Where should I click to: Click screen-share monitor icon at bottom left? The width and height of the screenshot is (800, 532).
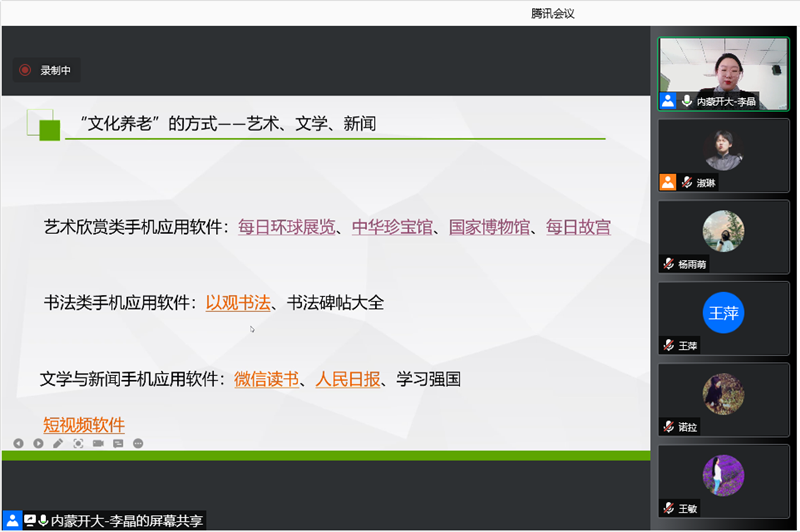pyautogui.click(x=30, y=520)
